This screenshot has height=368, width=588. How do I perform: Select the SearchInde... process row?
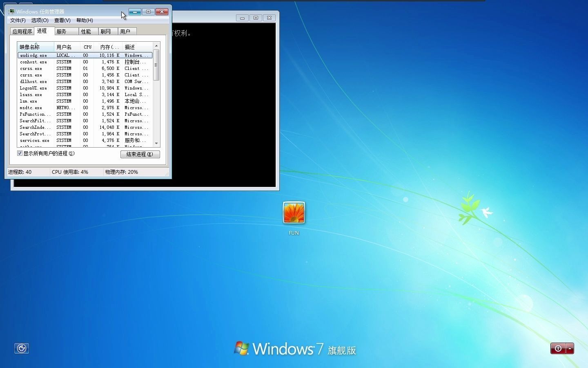85,127
